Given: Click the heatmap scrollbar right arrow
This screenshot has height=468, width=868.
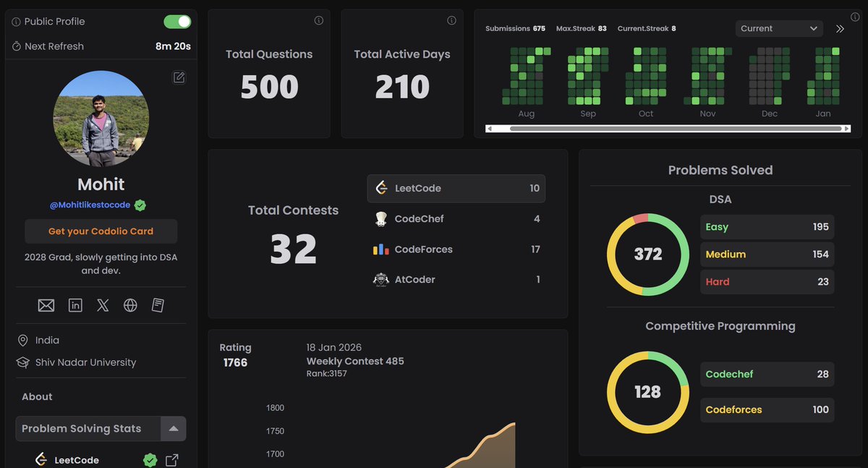Looking at the screenshot, I should (846, 129).
